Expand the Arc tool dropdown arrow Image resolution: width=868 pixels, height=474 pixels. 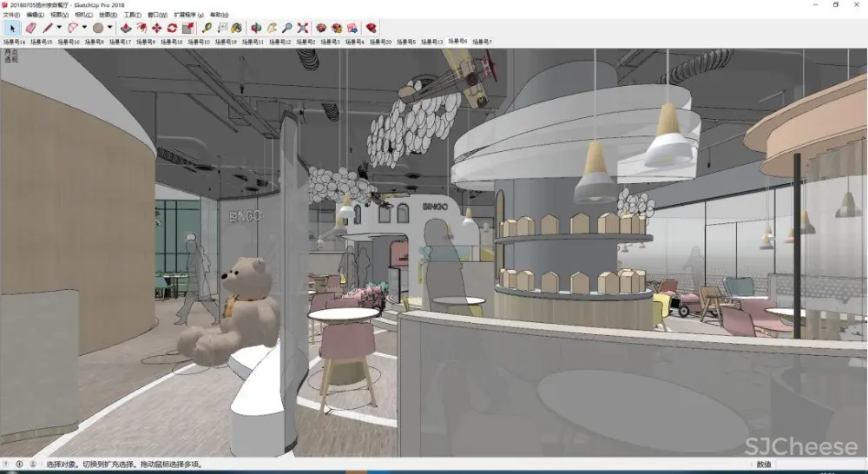(84, 28)
